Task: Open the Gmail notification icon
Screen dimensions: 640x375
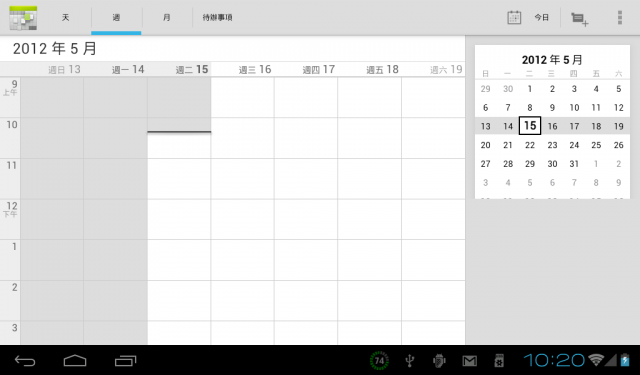Action: 469,361
